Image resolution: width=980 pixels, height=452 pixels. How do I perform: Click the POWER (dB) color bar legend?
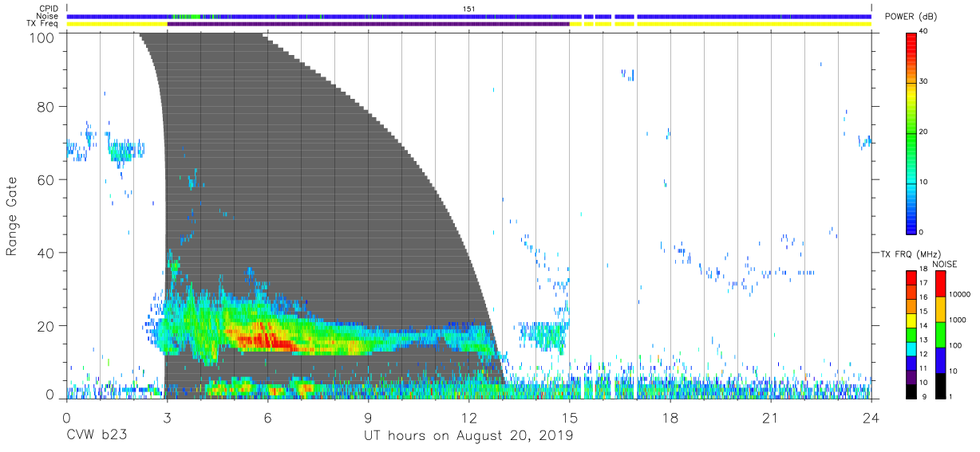coord(911,132)
